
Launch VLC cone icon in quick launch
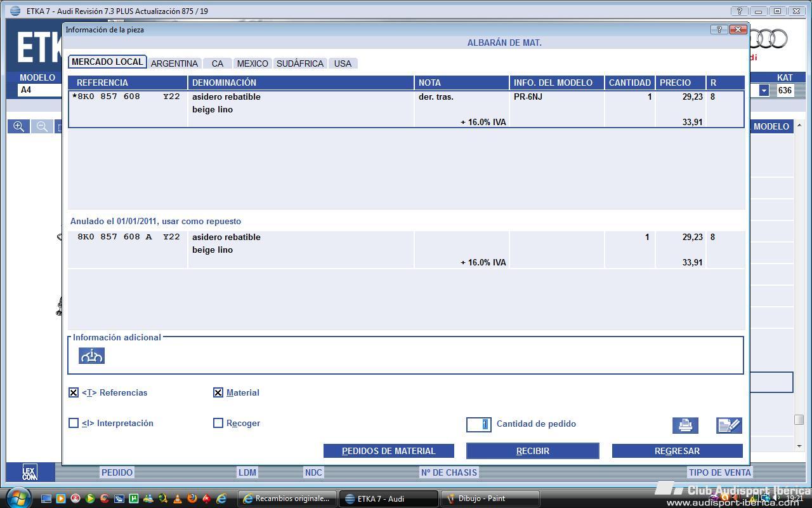(x=178, y=498)
